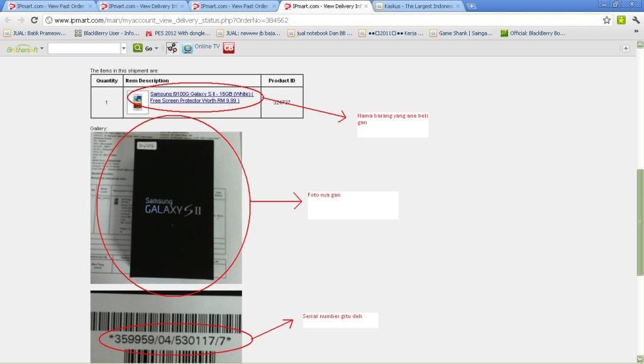Switch to third tab View Past Order
The width and height of the screenshot is (644, 364).
233,6
